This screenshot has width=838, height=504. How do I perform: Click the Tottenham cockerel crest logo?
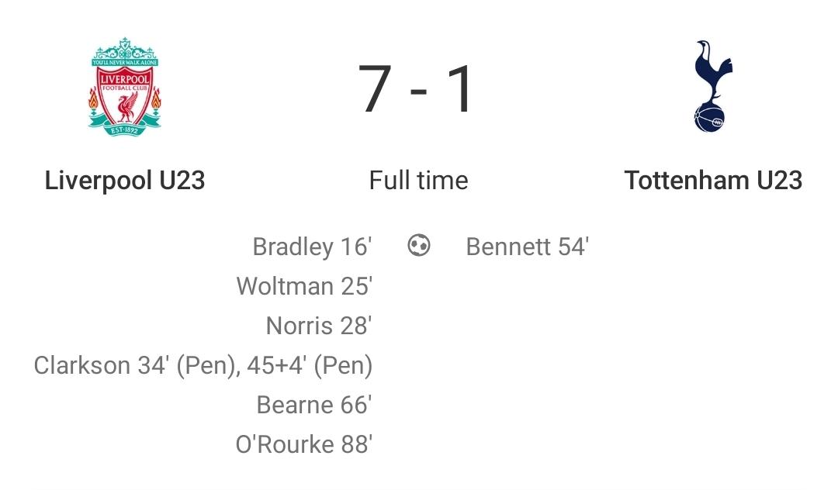coord(712,86)
